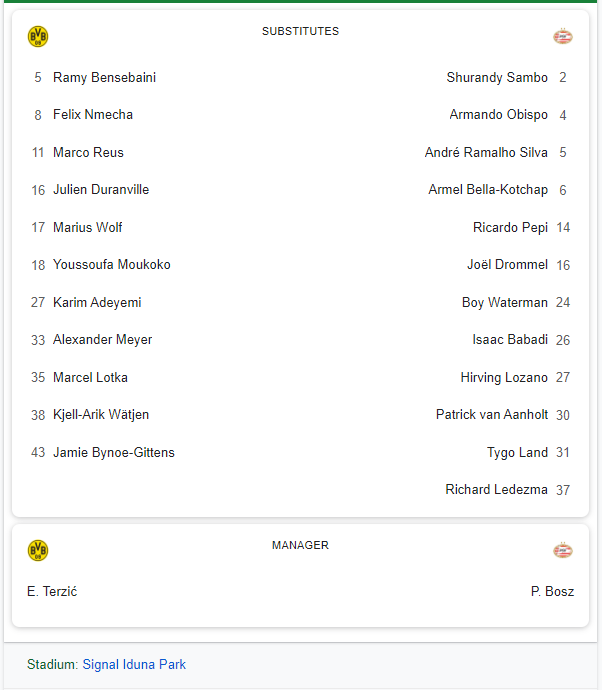Viewport: 602px width, 690px height.
Task: Select substitute Marco Reus
Action: (88, 152)
